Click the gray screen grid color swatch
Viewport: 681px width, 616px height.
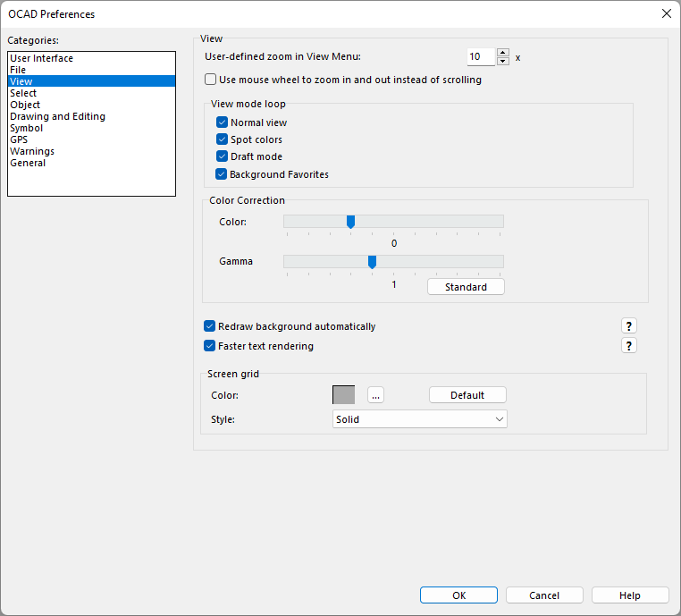(x=343, y=395)
